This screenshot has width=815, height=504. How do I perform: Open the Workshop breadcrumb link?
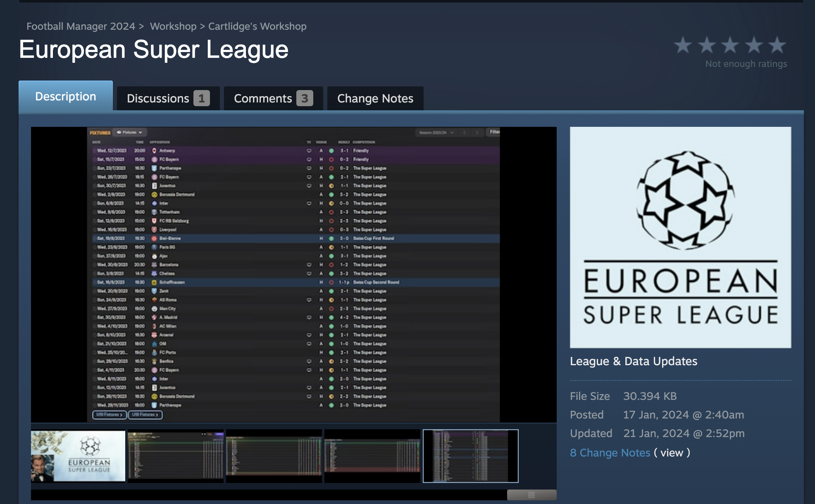click(x=173, y=26)
